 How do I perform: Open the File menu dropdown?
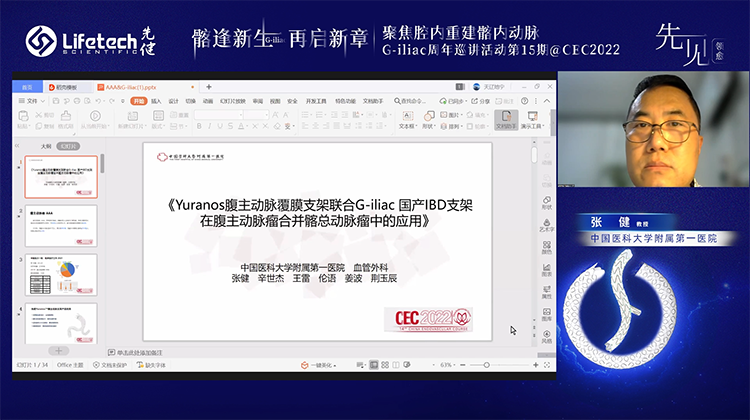(32, 101)
